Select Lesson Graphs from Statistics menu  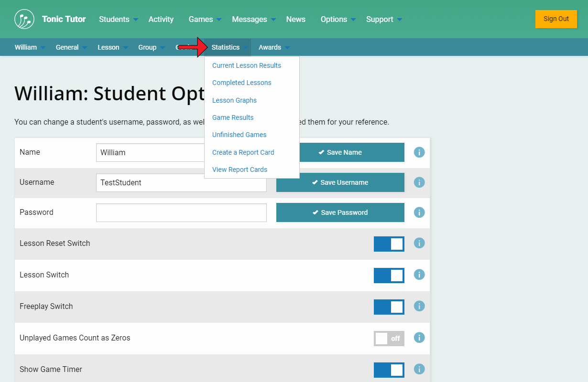(x=234, y=100)
